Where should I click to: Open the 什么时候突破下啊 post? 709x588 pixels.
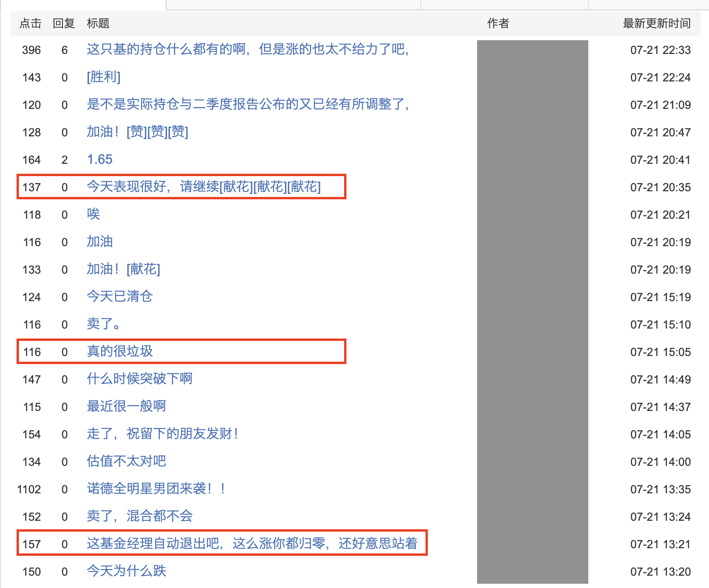click(x=140, y=379)
